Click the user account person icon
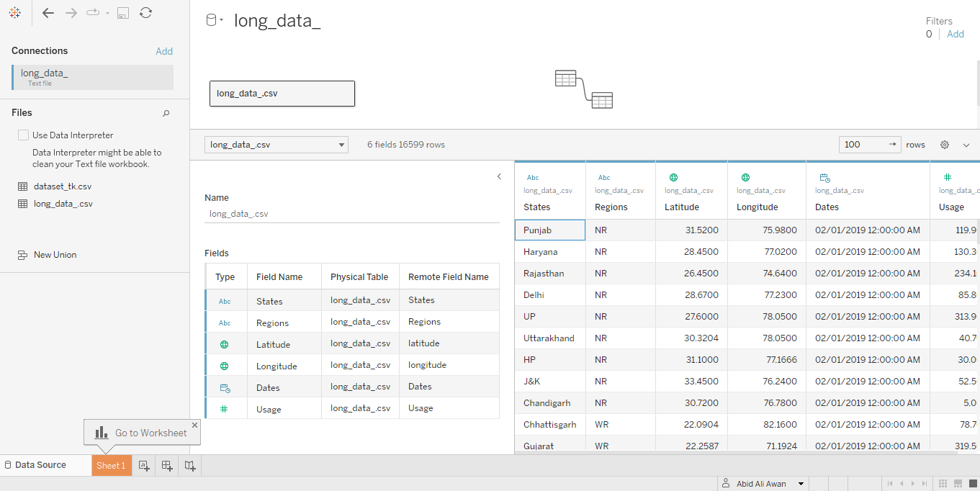This screenshot has height=491, width=980. pos(727,484)
